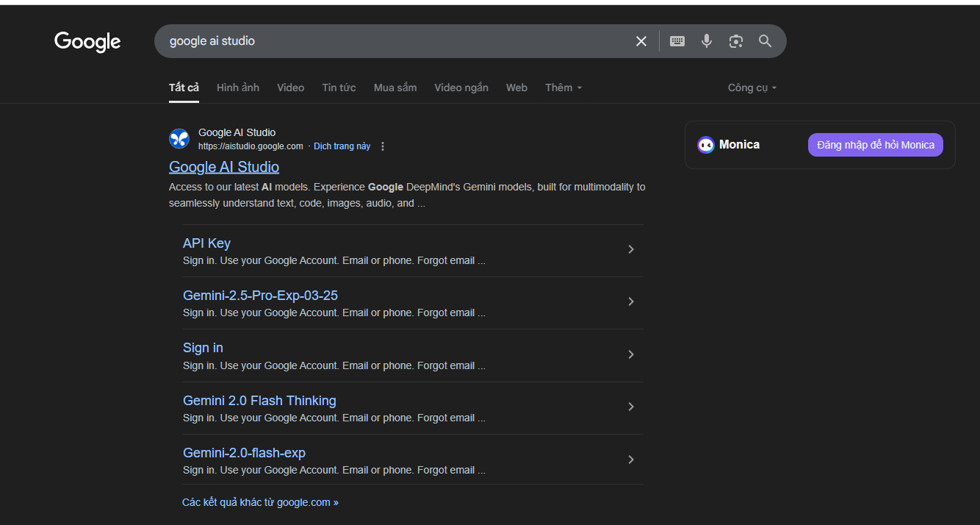Click the Google logo
The height and width of the screenshot is (525, 980).
[87, 42]
